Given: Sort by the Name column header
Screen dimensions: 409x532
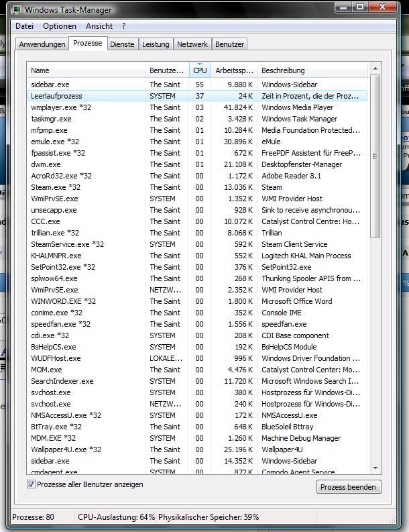Looking at the screenshot, I should [86, 70].
